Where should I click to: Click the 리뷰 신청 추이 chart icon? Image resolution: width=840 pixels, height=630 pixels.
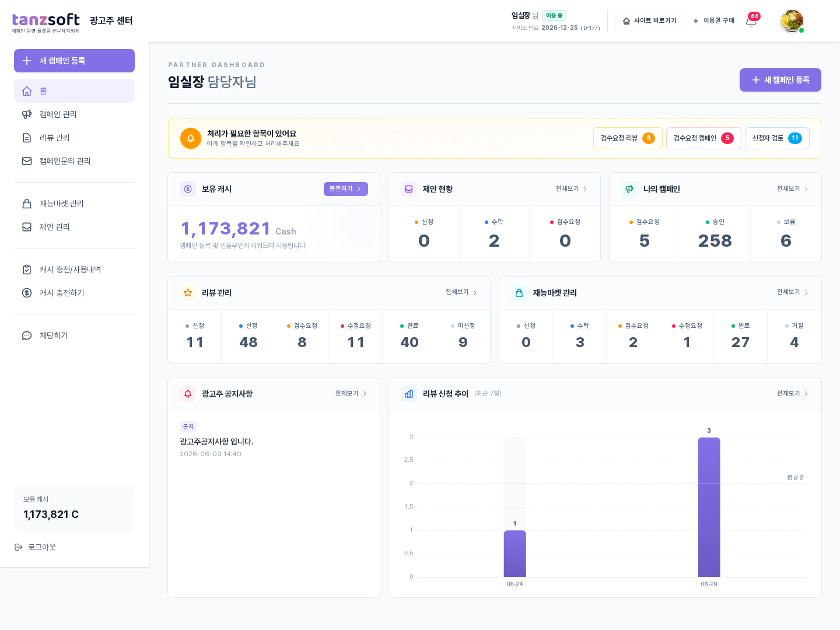point(409,394)
